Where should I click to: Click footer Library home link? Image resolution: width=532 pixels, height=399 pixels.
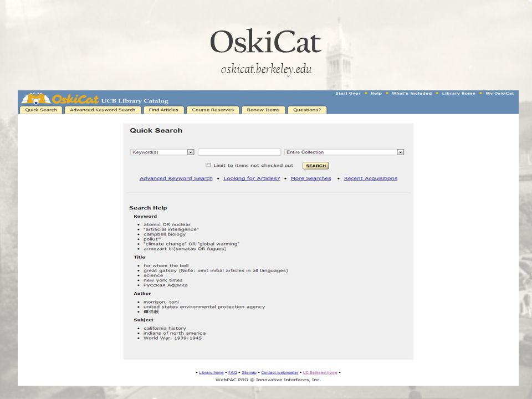[x=211, y=372]
